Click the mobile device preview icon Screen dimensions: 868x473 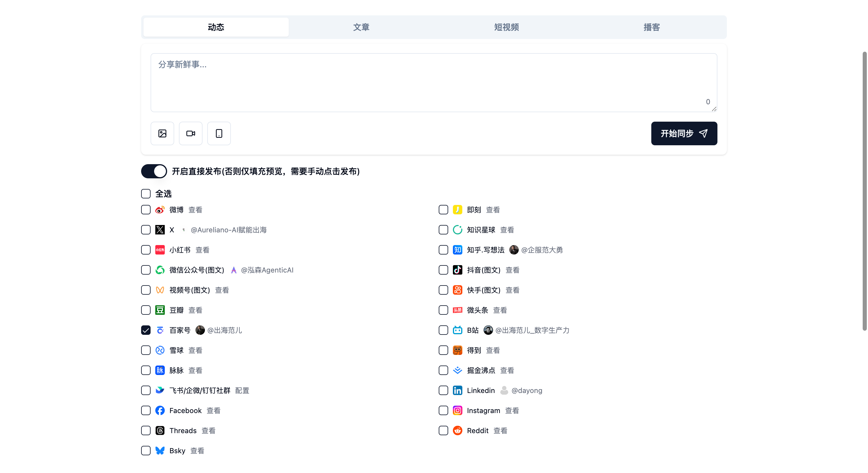click(x=219, y=133)
